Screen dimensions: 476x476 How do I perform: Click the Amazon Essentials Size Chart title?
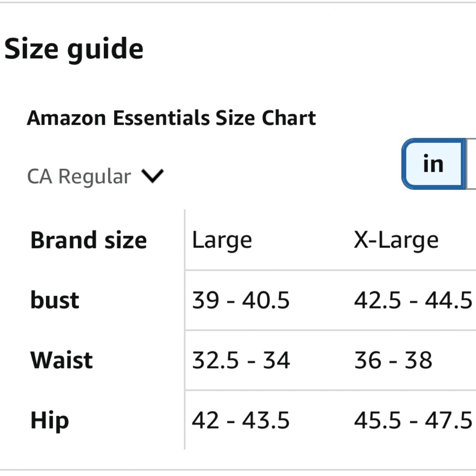(x=171, y=118)
